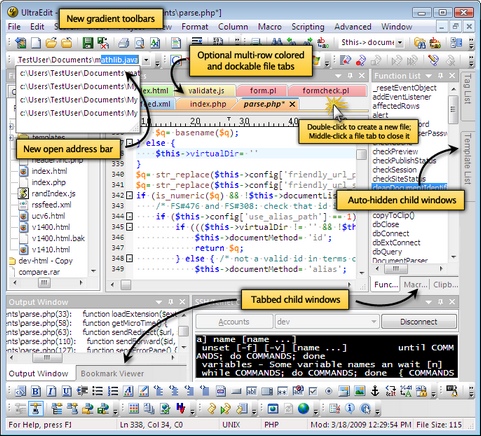
Task: Switch to the Macr... child window tab
Action: (415, 285)
